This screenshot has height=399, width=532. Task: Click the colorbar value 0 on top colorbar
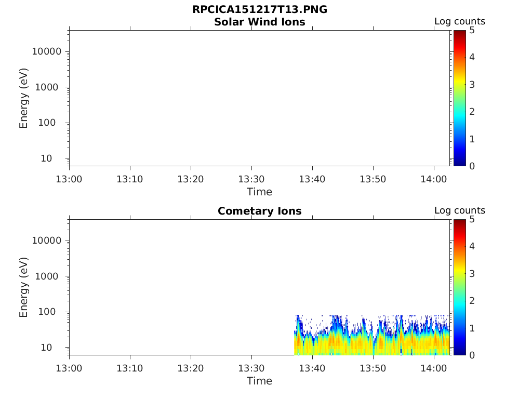472,166
